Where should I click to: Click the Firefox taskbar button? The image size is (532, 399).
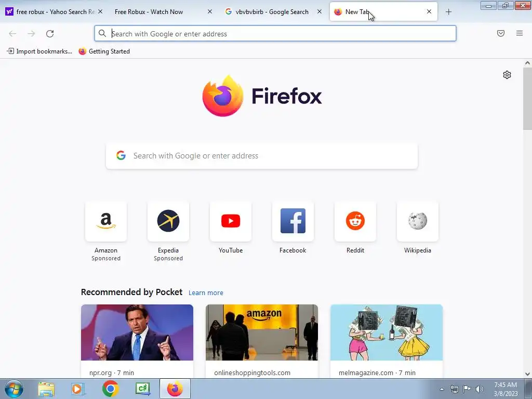[175, 389]
